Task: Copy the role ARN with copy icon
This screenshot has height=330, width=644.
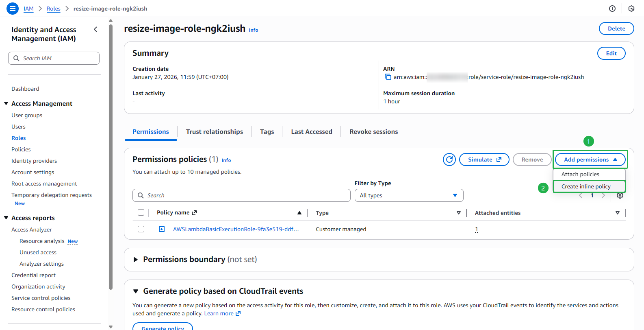Action: point(388,77)
